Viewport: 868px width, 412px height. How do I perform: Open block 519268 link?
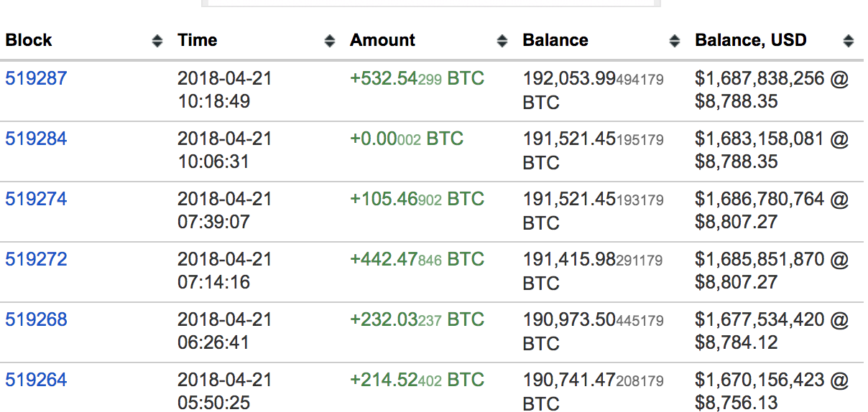[36, 319]
